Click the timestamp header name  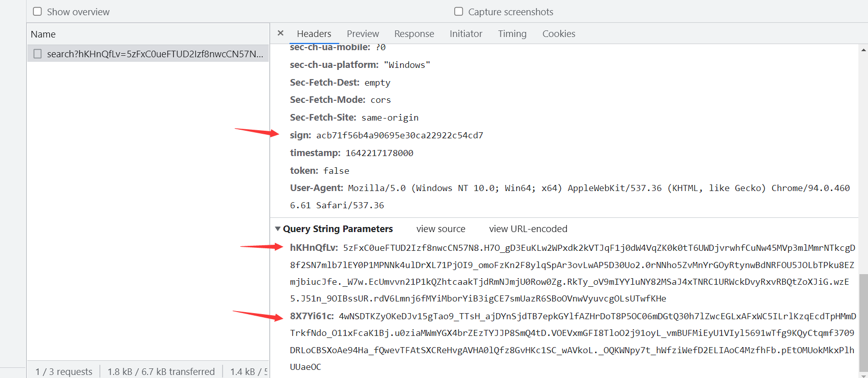315,153
